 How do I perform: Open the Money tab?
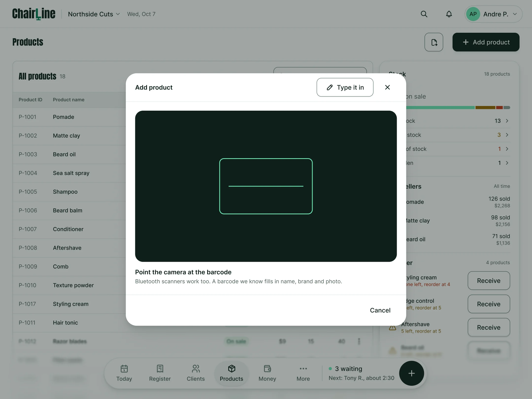[x=267, y=373]
